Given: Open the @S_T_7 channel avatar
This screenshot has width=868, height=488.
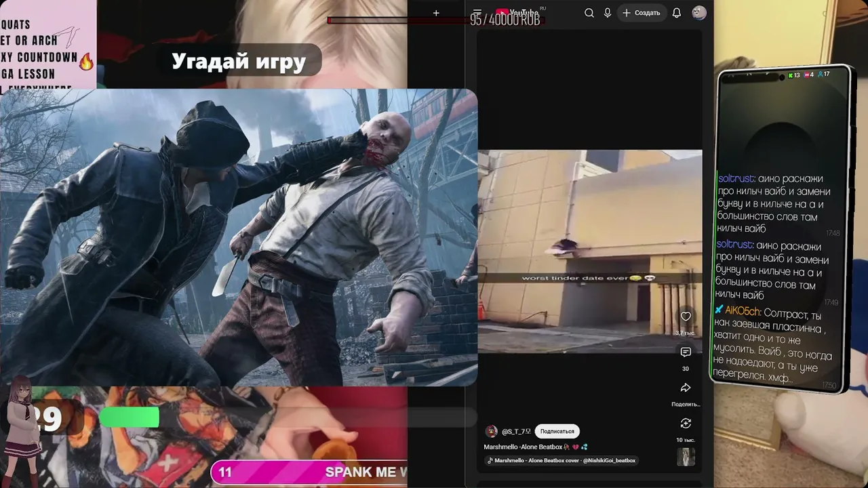Looking at the screenshot, I should [x=491, y=431].
